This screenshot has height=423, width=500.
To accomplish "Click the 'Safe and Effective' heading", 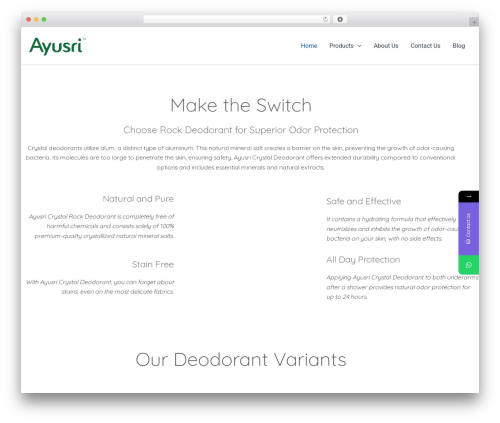I will click(364, 201).
